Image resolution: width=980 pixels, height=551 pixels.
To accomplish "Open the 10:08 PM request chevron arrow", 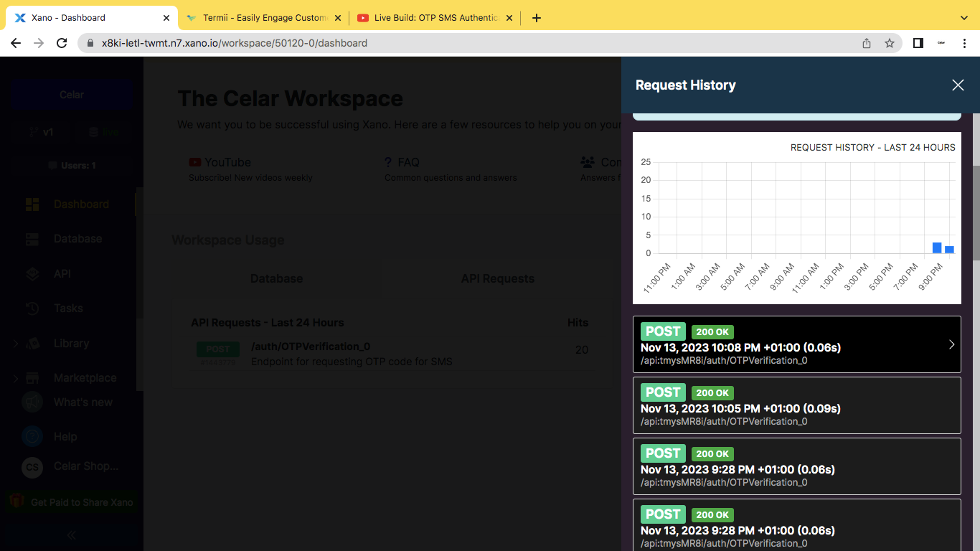I will (952, 344).
